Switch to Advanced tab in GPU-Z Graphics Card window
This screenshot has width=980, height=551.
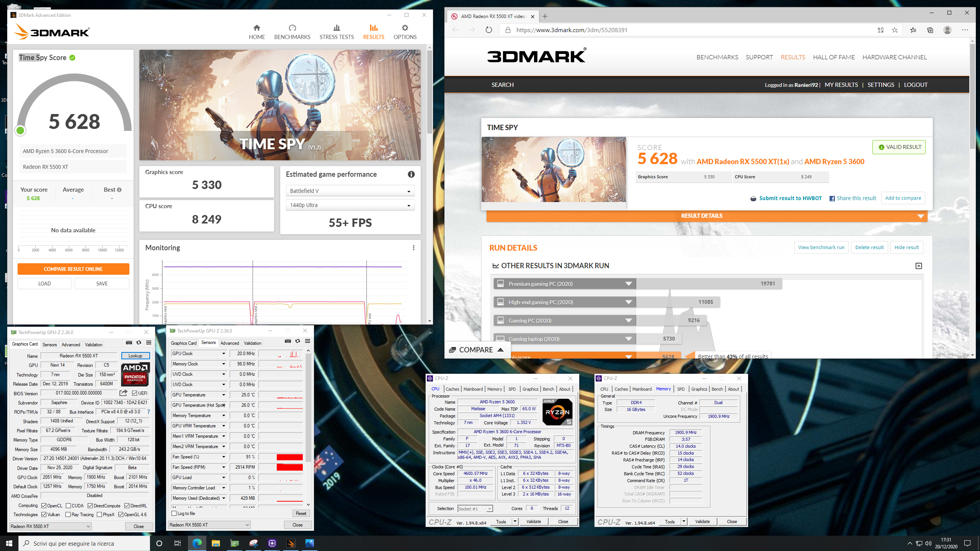click(71, 344)
